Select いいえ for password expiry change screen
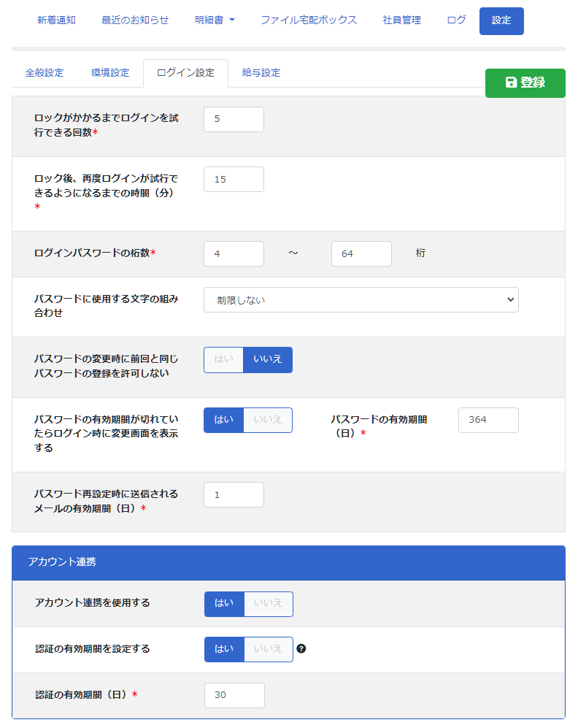The width and height of the screenshot is (578, 728). pos(267,420)
